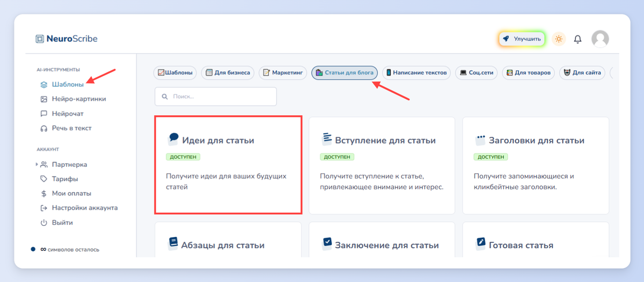Click the laptop icon on Соц.сети tab

(463, 72)
